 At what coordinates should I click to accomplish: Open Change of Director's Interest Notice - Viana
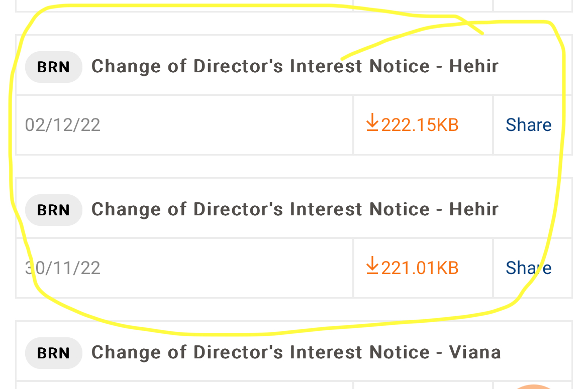pyautogui.click(x=296, y=352)
